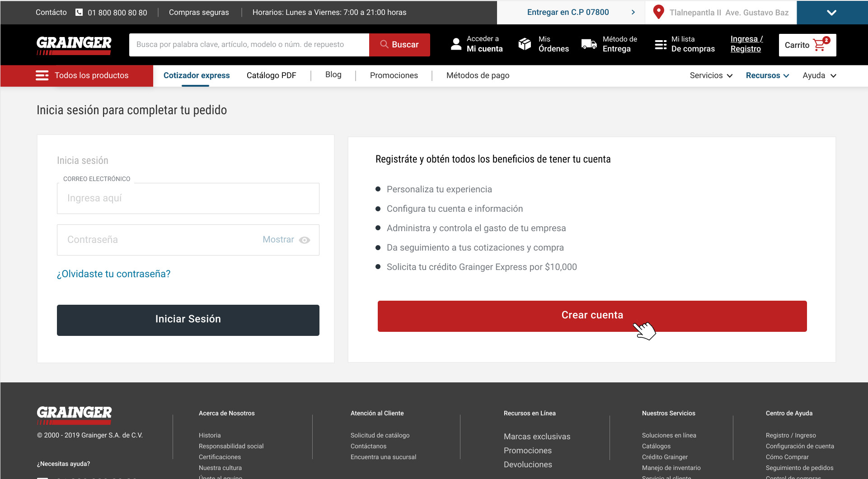868x479 pixels.
Task: Click the Tlalnepantla II store location text
Action: click(x=729, y=13)
